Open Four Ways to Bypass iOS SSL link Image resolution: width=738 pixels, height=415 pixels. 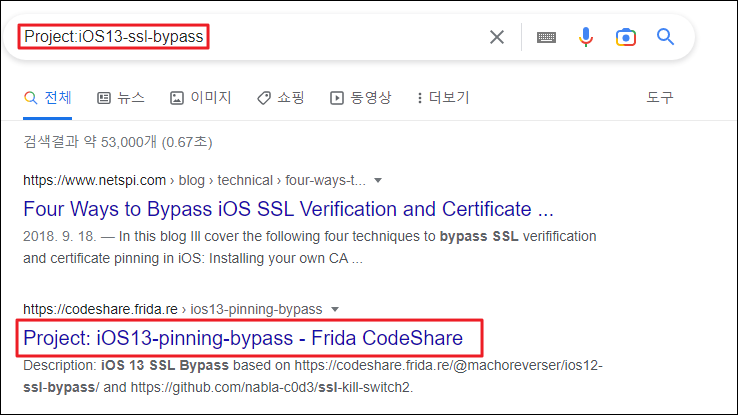288,209
